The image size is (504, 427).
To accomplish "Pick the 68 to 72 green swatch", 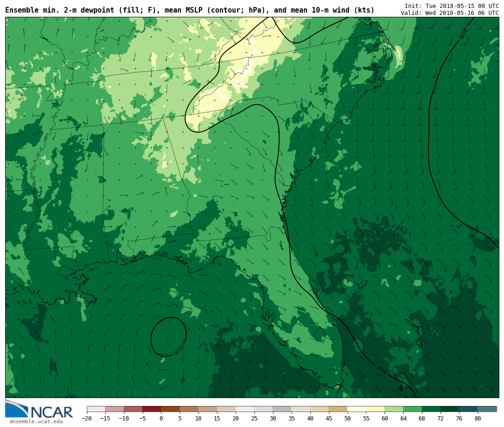I will tap(431, 409).
